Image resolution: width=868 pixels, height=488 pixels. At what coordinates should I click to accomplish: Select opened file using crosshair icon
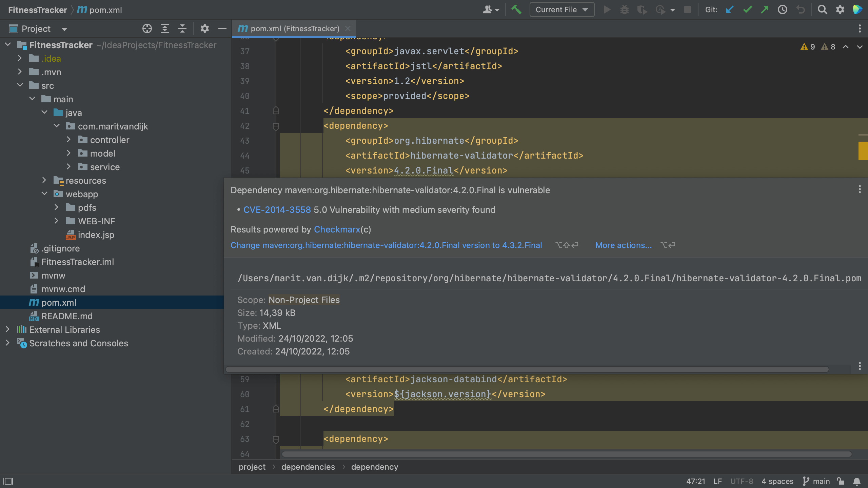pyautogui.click(x=147, y=28)
